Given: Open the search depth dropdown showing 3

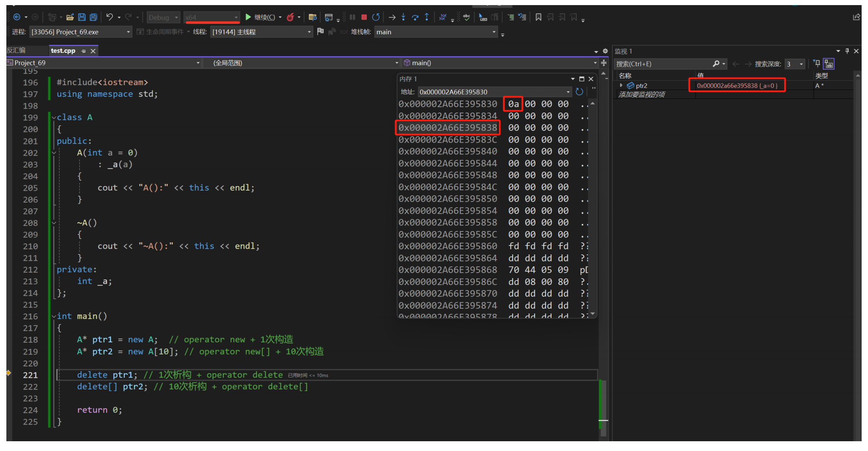Looking at the screenshot, I should pos(795,64).
